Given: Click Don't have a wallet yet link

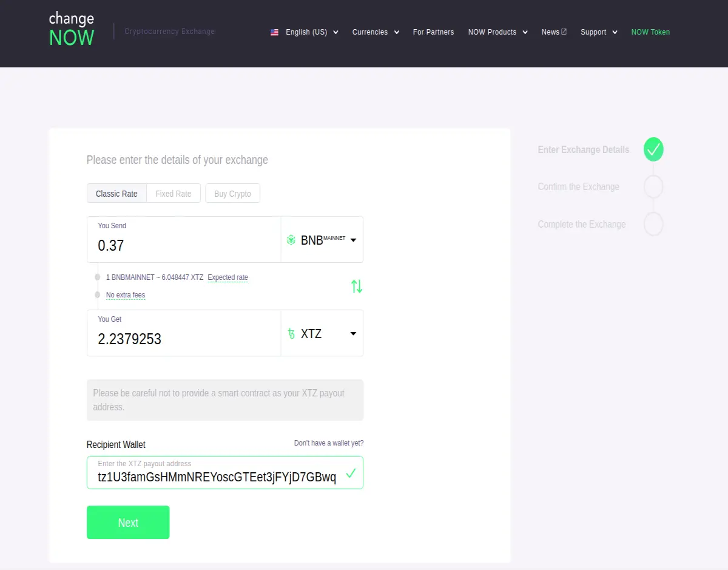Looking at the screenshot, I should 329,443.
